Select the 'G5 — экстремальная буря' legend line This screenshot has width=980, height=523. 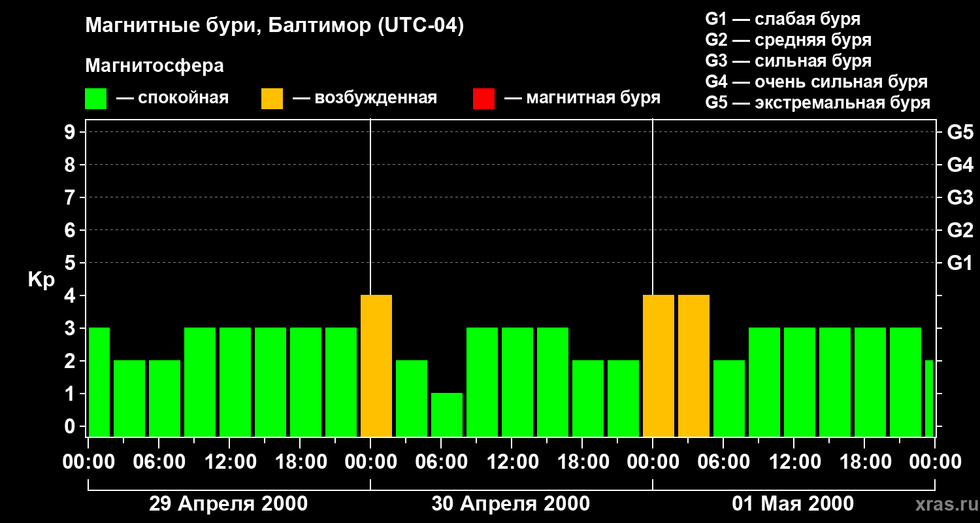pyautogui.click(x=817, y=103)
